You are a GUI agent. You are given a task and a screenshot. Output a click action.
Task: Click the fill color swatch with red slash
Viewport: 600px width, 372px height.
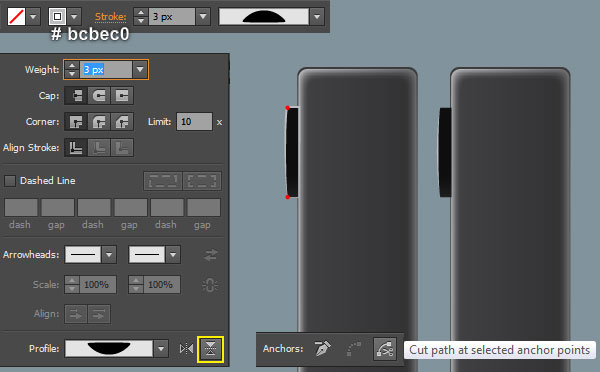pyautogui.click(x=16, y=17)
